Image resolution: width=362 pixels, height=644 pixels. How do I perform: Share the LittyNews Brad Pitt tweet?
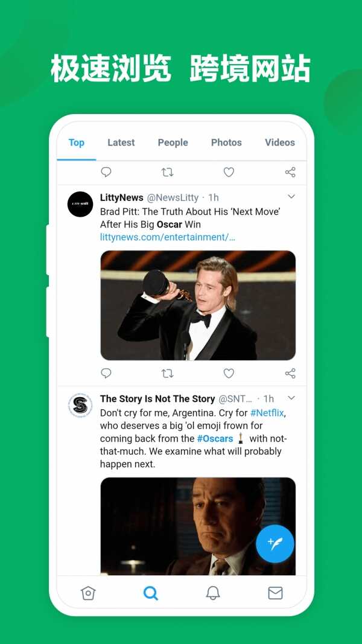290,373
